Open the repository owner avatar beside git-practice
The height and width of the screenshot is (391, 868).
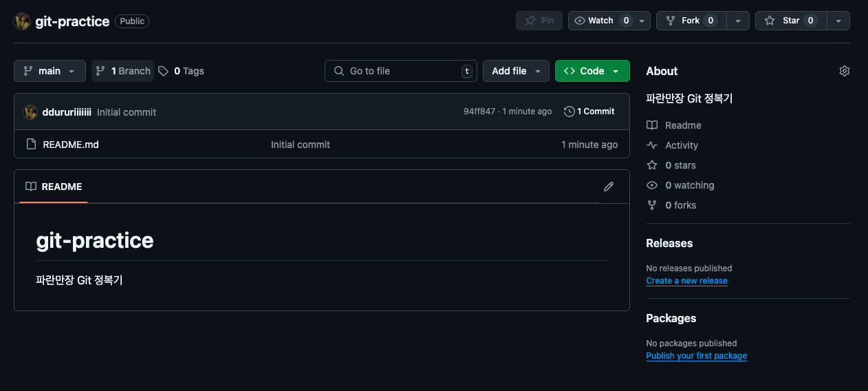tap(22, 21)
